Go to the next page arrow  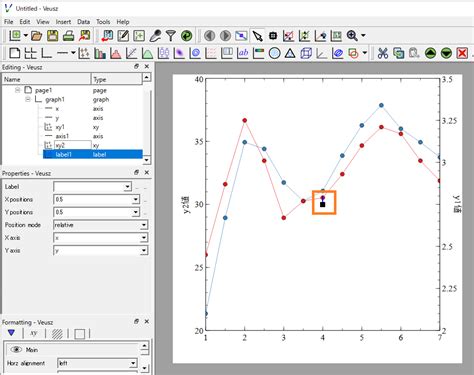[x=225, y=35]
